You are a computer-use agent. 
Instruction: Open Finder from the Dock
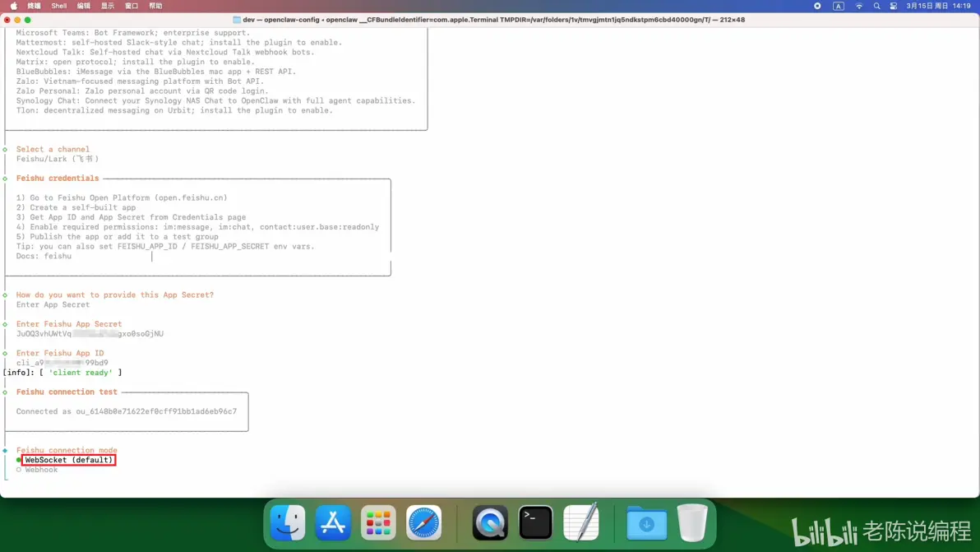coord(288,522)
